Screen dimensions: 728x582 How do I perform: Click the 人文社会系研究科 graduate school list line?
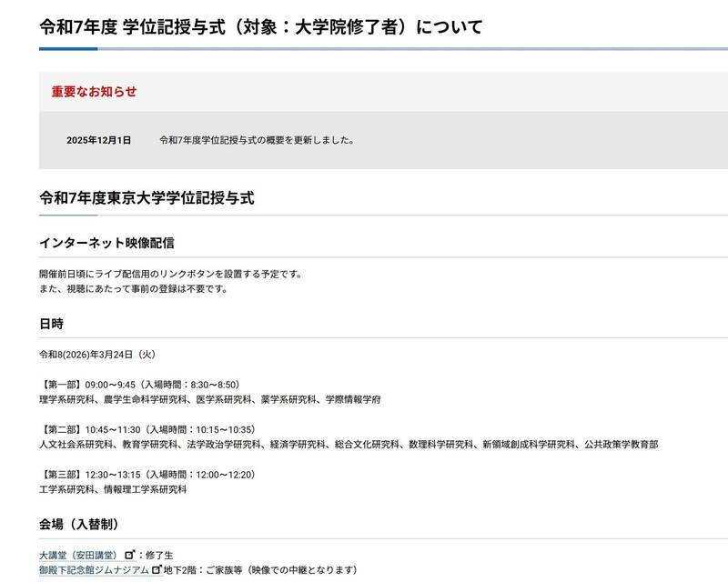348,444
